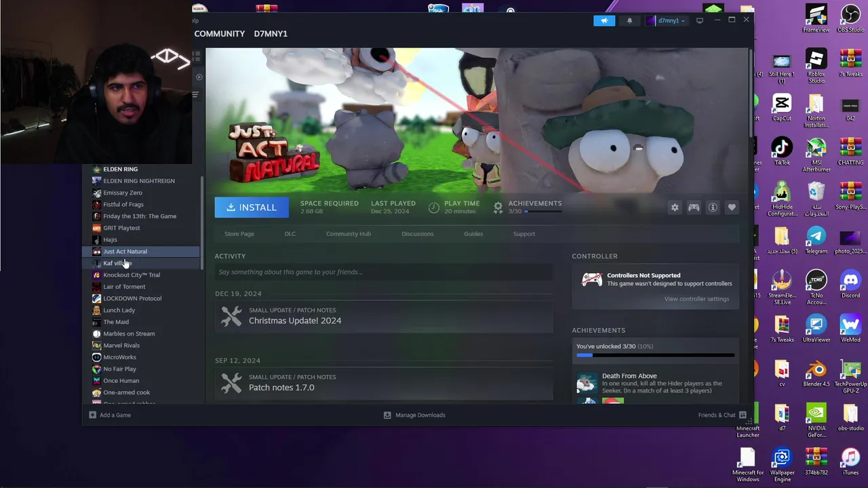Click the Death From Above achievement icon

click(x=587, y=383)
